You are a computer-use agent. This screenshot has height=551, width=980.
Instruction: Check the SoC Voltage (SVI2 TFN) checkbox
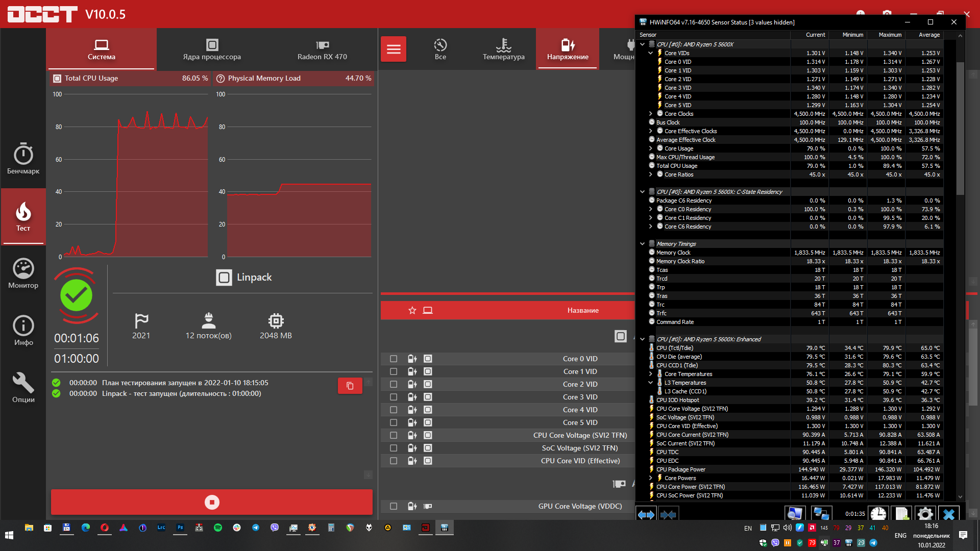pyautogui.click(x=394, y=448)
